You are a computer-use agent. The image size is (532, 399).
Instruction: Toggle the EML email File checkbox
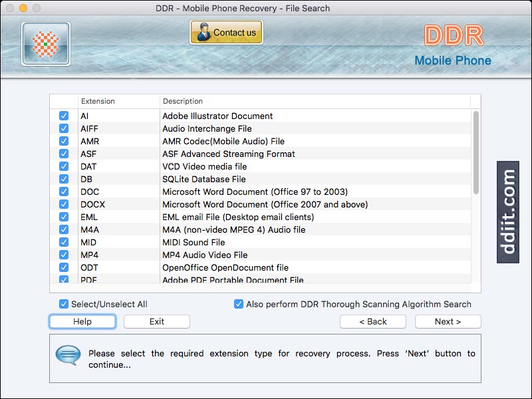[63, 217]
